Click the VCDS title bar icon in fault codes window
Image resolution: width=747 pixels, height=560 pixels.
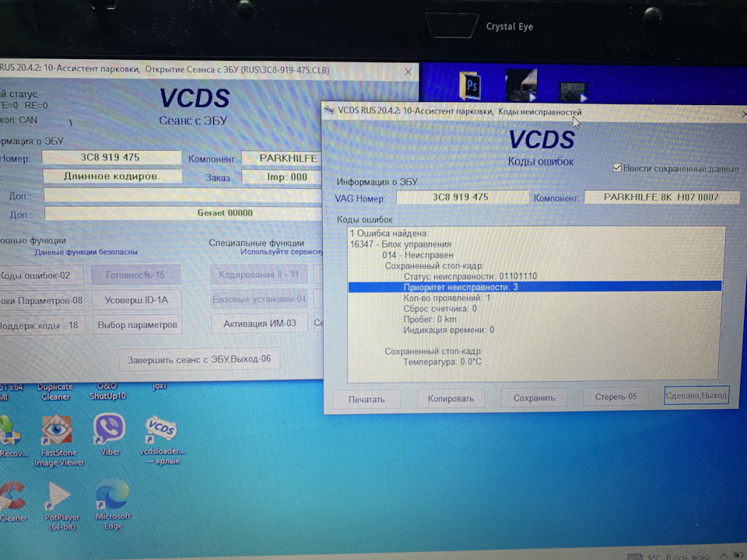329,110
